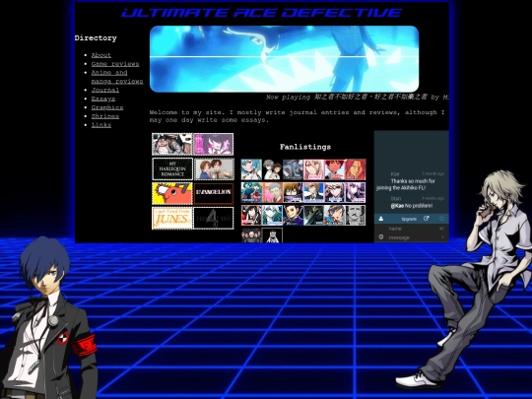
Task: Open the spiky-haired swordsman fanlisting icon
Action: pos(314,215)
